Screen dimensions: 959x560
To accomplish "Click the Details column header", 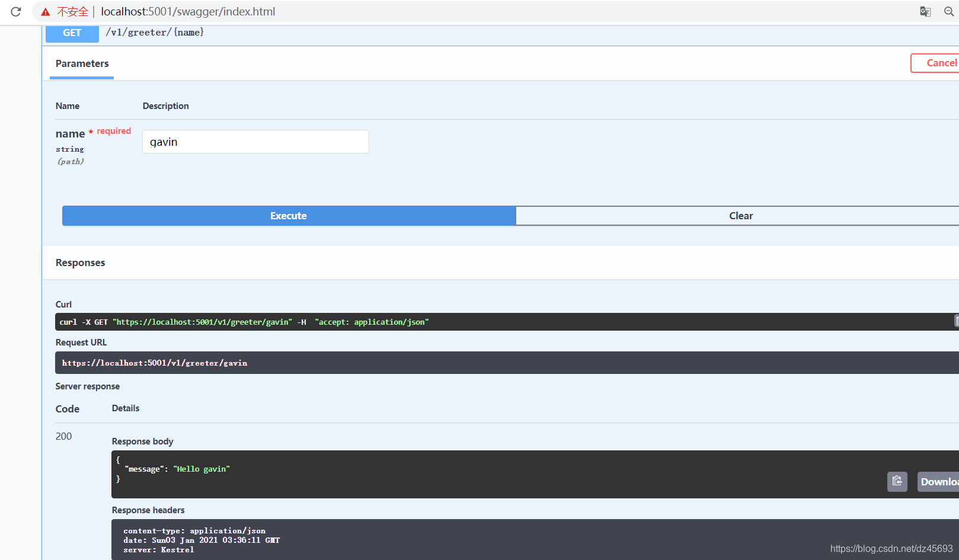I will coord(126,408).
